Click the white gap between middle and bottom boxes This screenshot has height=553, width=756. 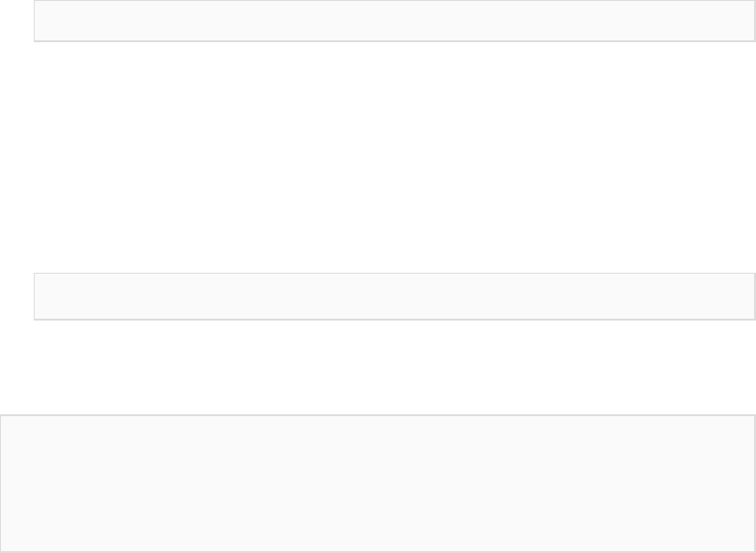coord(394,367)
